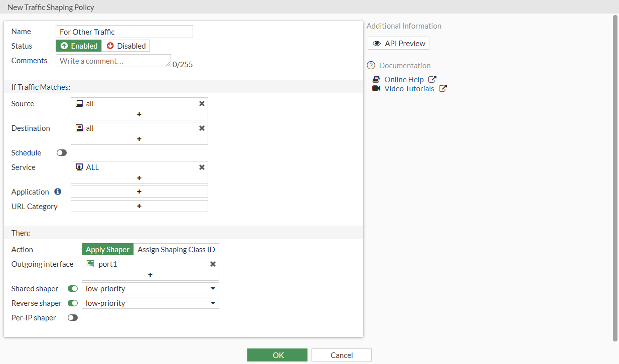Remove the "all" Source entry
Image resolution: width=619 pixels, height=364 pixels.
(202, 103)
